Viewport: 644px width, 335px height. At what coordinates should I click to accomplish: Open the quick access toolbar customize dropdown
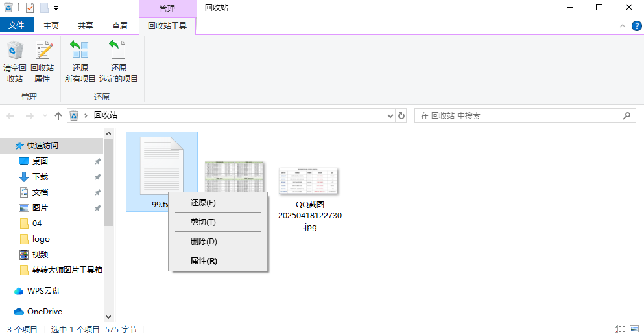pyautogui.click(x=56, y=8)
